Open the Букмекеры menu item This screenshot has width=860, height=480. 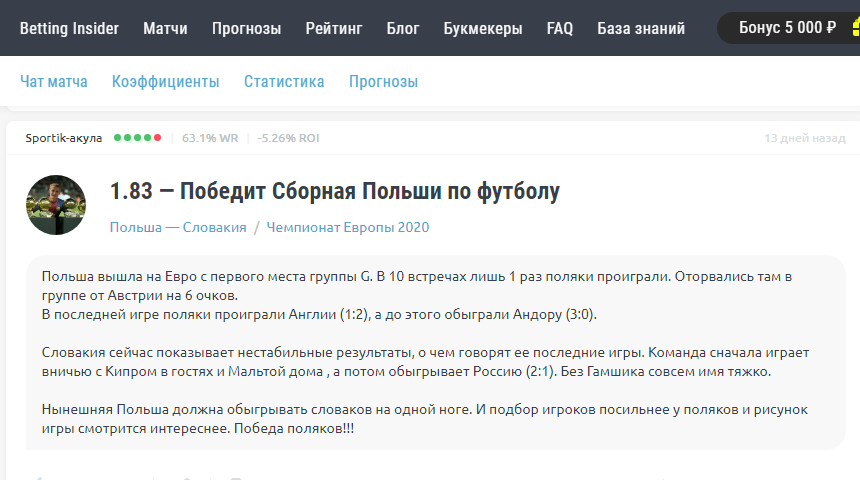click(x=483, y=28)
